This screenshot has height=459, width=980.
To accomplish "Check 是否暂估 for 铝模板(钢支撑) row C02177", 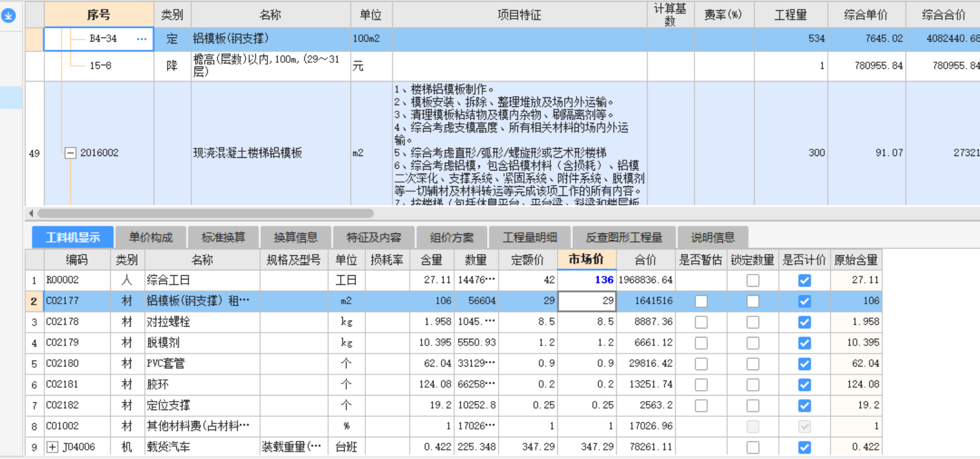I will point(701,301).
